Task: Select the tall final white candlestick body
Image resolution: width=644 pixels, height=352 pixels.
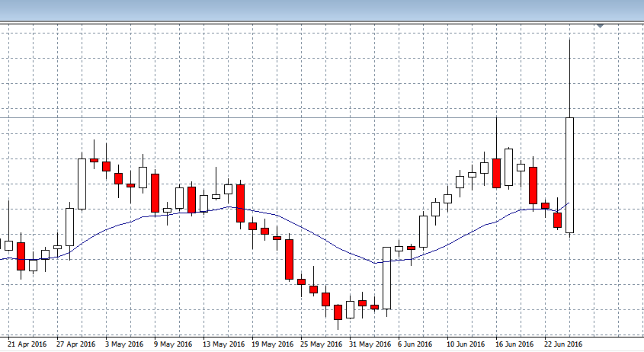Action: [x=569, y=175]
